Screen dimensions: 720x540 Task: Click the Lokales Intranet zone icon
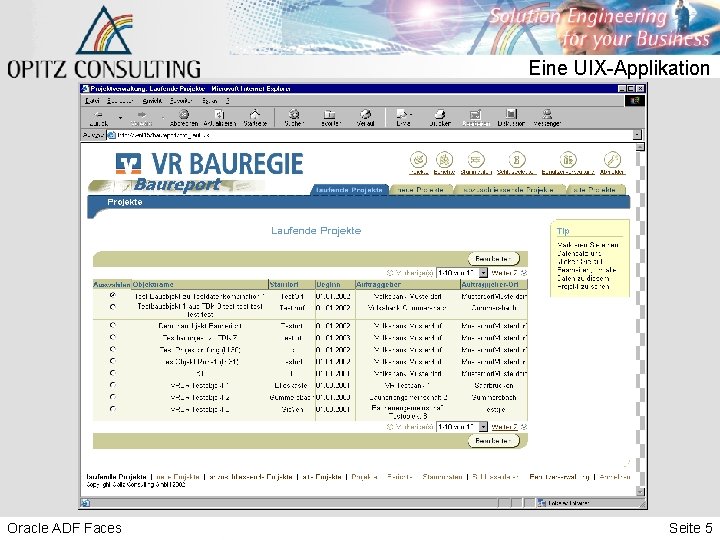tap(542, 503)
